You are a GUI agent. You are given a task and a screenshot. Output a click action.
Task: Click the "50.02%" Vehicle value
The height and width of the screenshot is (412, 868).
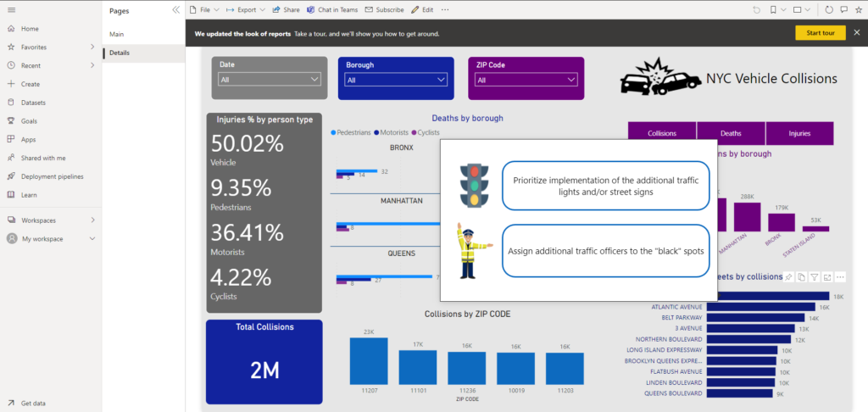coord(247,144)
